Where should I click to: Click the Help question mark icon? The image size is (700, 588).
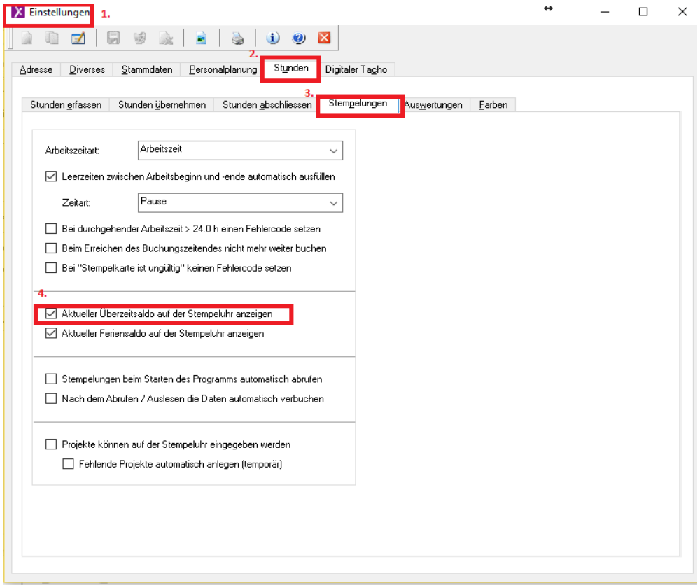299,38
